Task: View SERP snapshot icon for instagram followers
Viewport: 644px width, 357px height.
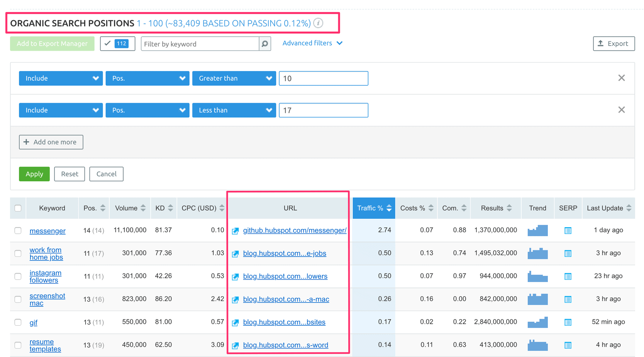Action: [x=568, y=276]
